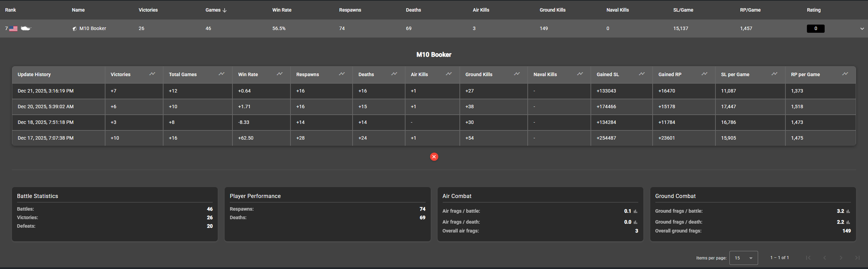Go to the next page arrow

coord(841,258)
